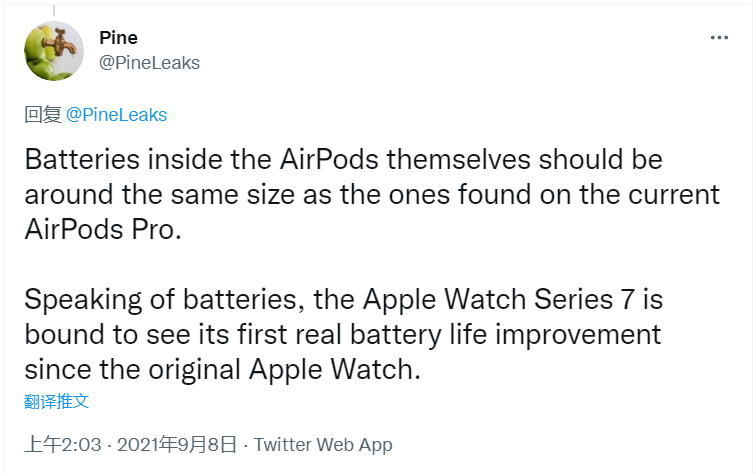Click the 翻译推文 translate tweet link
The height and width of the screenshot is (474, 756).
57,401
